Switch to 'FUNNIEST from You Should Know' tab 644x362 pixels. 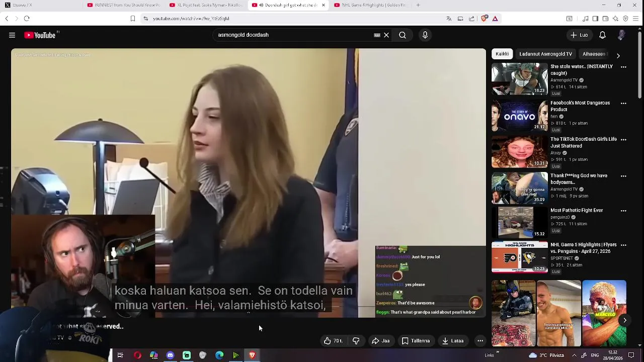[123, 5]
